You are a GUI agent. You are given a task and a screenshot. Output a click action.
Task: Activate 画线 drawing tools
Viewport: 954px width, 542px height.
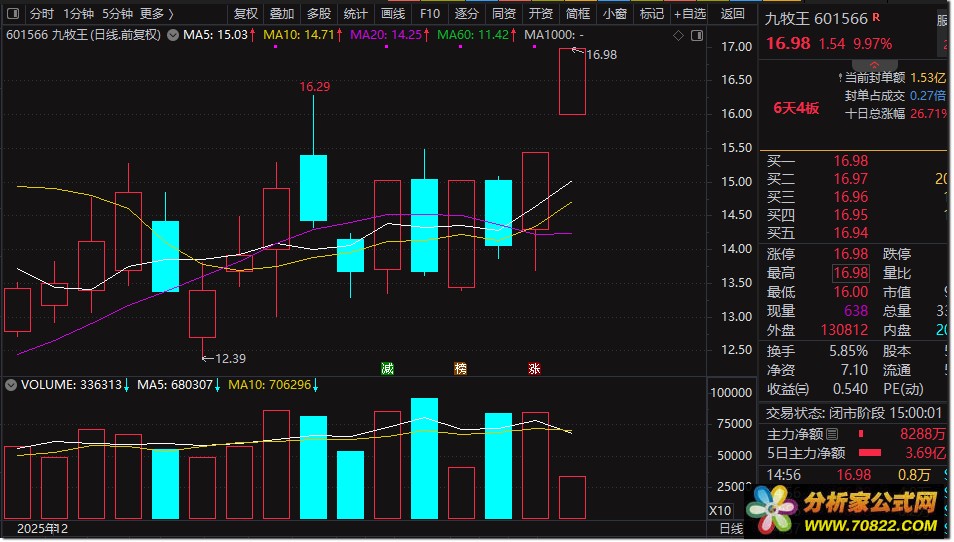393,13
